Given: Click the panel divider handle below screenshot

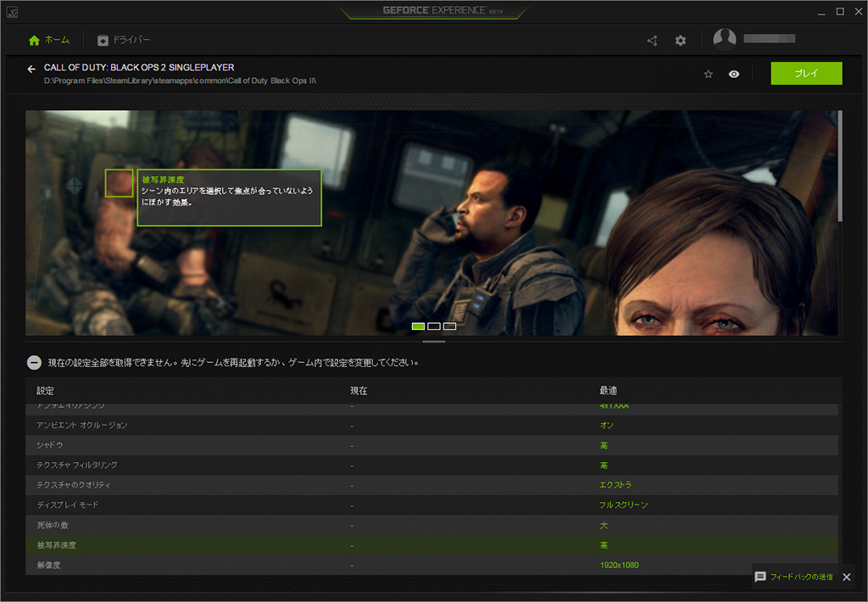Looking at the screenshot, I should coord(434,342).
